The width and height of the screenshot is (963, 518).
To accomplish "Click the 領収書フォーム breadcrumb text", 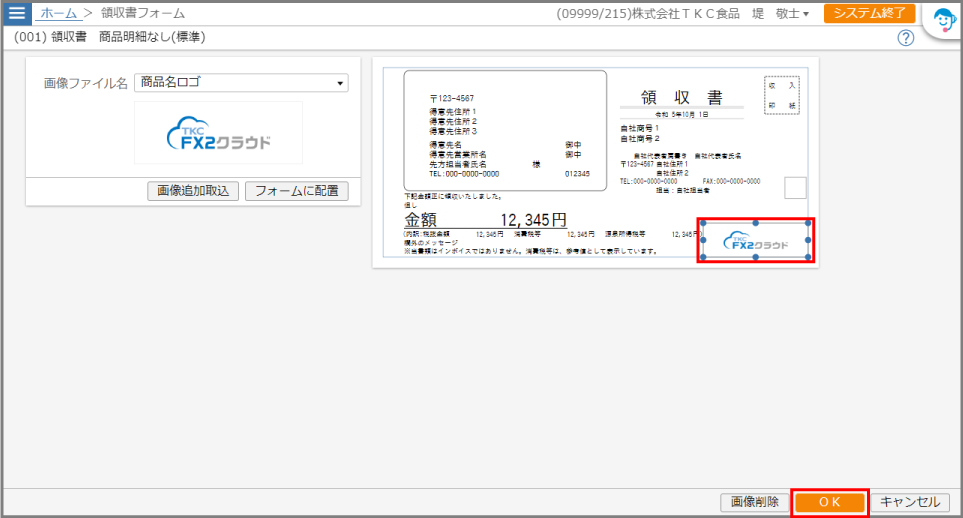I will click(x=142, y=13).
